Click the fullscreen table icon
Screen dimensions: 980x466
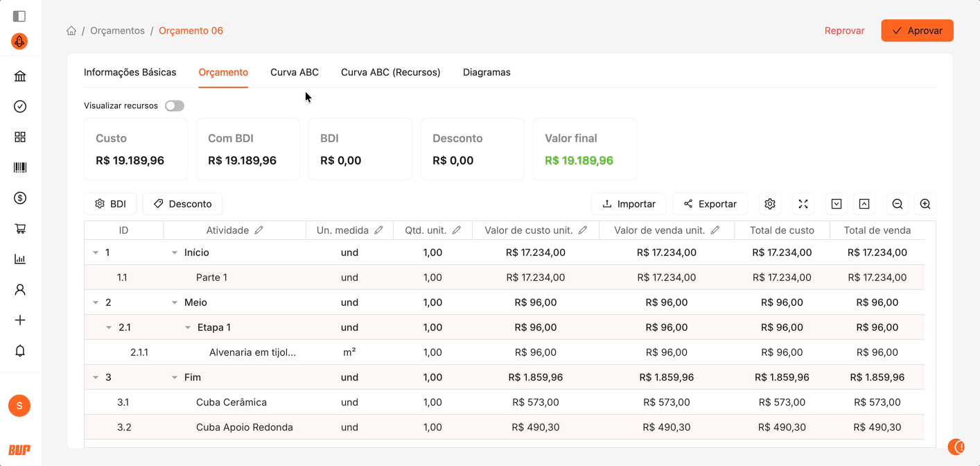pos(803,204)
